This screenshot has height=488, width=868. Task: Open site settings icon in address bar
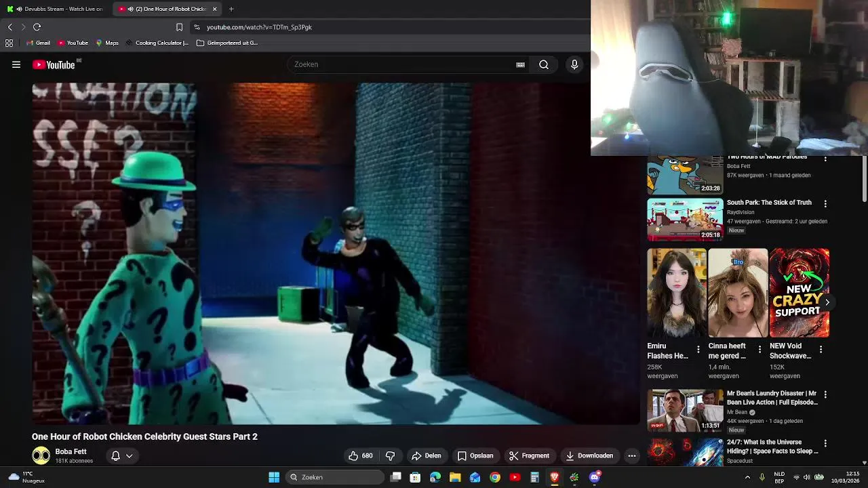pyautogui.click(x=197, y=27)
